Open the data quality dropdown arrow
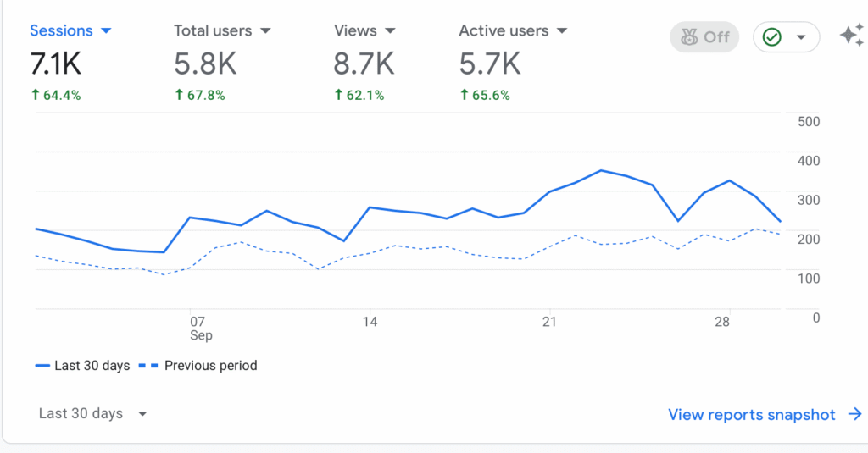868x453 pixels. coord(800,38)
